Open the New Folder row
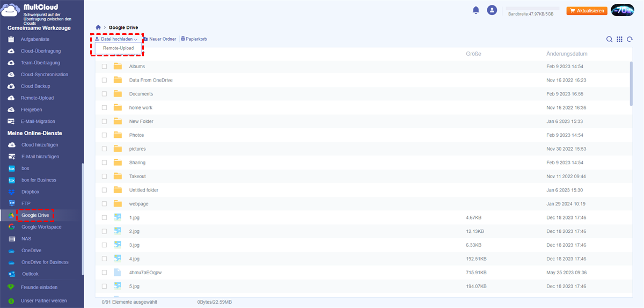Screen dimensions: 644x308 [364, 122]
